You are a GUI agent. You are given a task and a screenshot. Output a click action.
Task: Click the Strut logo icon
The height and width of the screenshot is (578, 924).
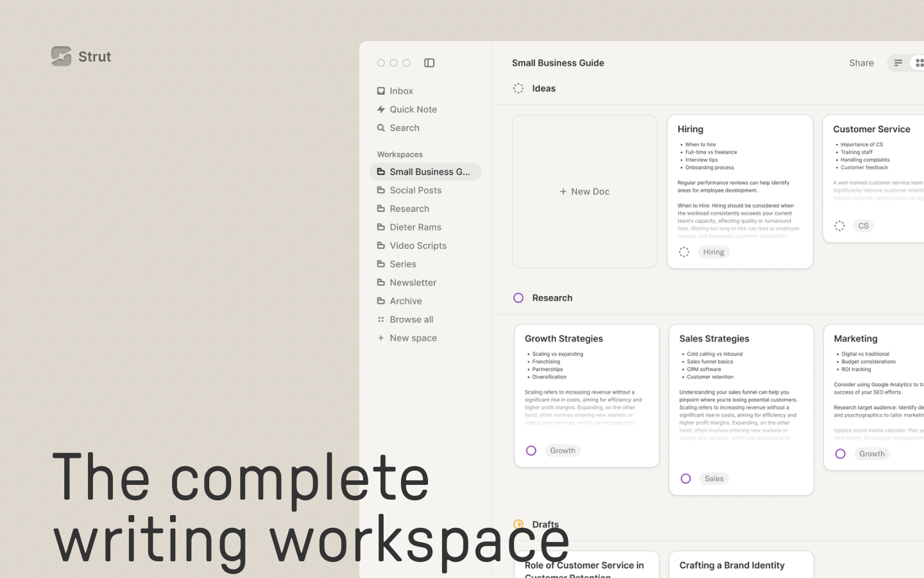62,57
